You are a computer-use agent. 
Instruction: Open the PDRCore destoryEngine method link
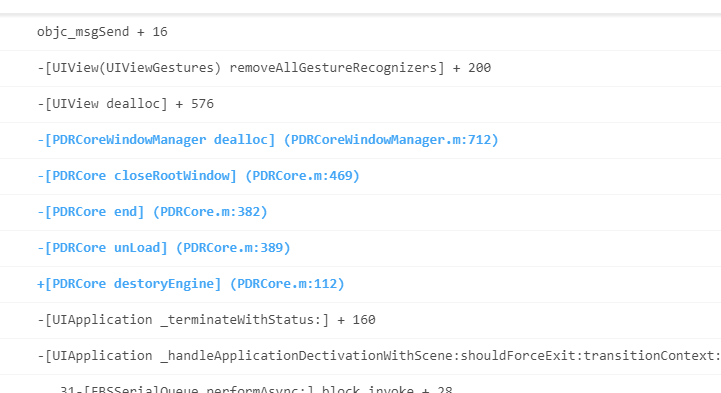(129, 284)
